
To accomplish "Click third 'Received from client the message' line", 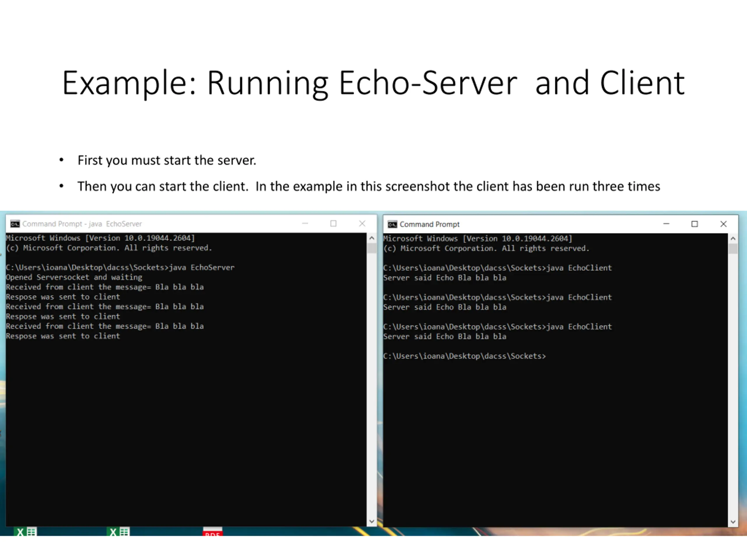I will coord(105,326).
